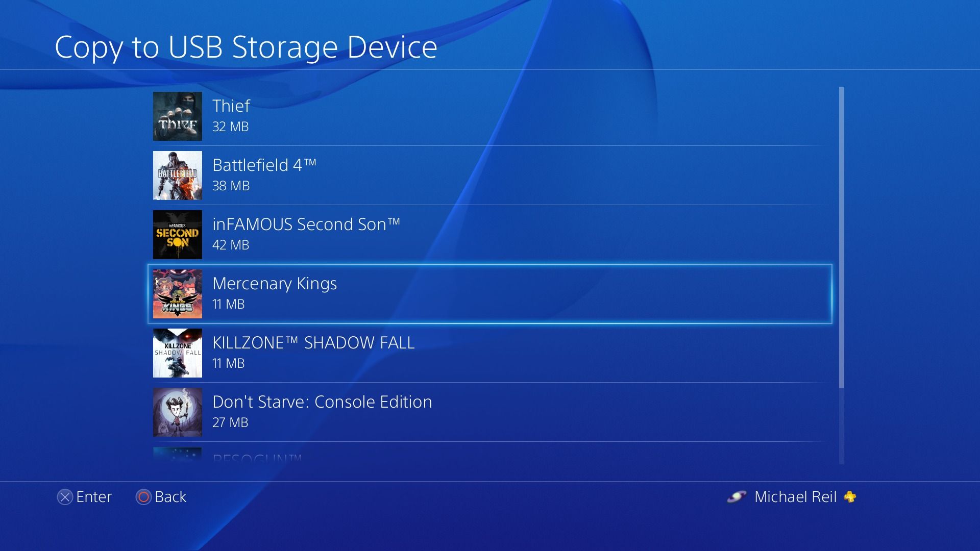Screen dimensions: 980x551
Task: Click the avatar icon next to Michael Reil
Action: click(736, 497)
